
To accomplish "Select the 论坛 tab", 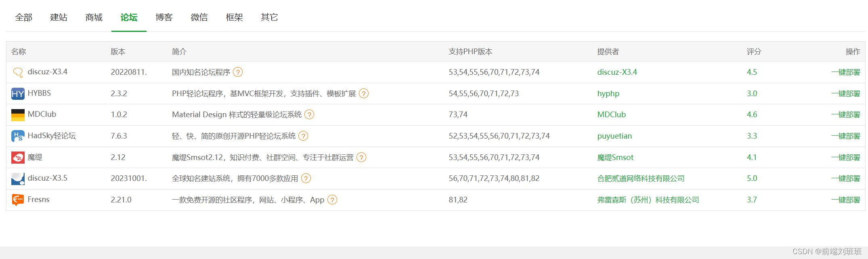I will [x=129, y=17].
